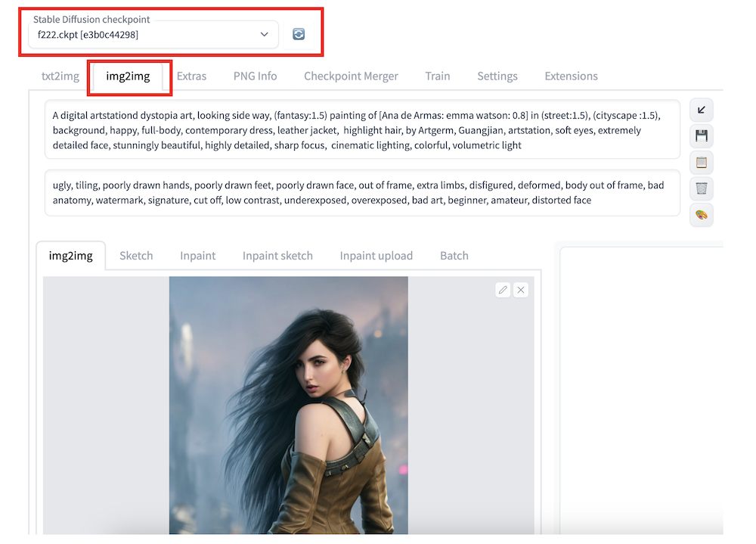Go to the Extensions tab
This screenshot has width=756, height=544.
pyautogui.click(x=571, y=76)
